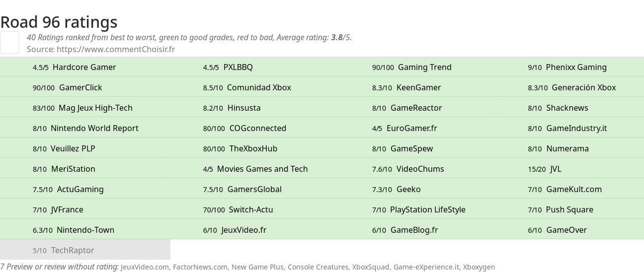Open the Hardcore Gamer 4.5/5 rating

(85, 67)
